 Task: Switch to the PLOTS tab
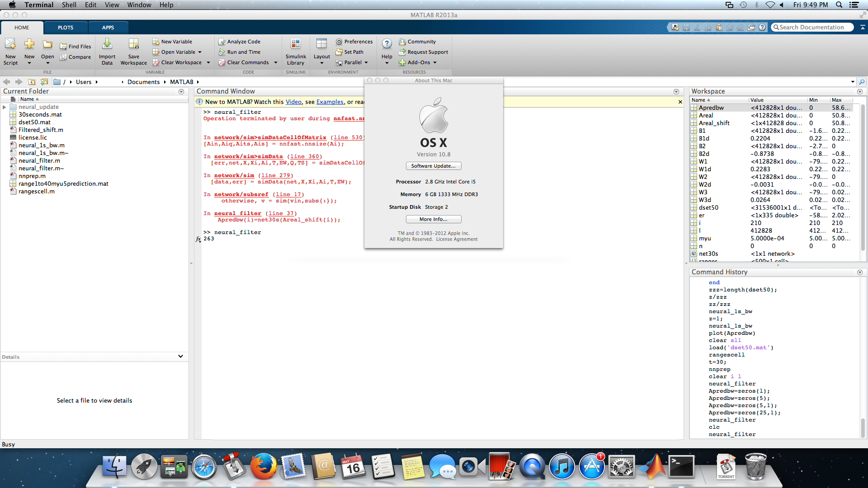(65, 28)
